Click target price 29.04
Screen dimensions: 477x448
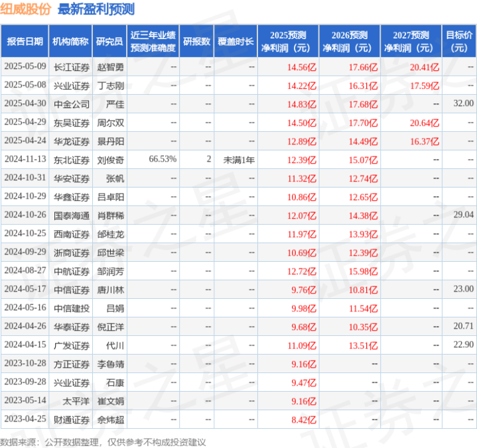click(x=463, y=215)
